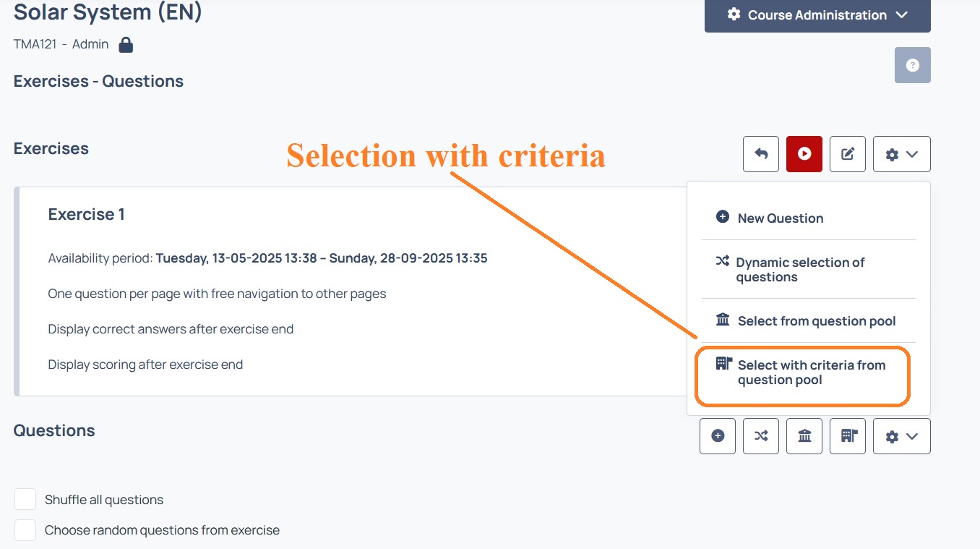This screenshot has width=980, height=549.
Task: Click the Solar System (EN) course title
Action: 108,12
